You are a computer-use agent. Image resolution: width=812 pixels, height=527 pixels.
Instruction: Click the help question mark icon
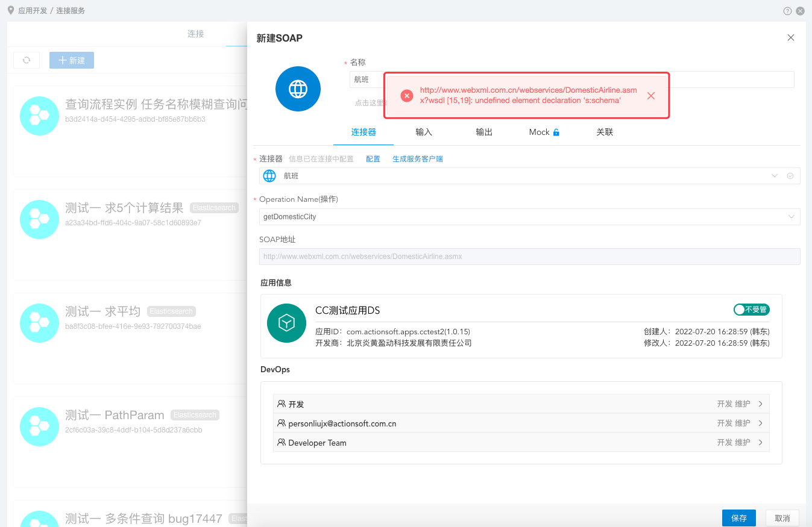tap(787, 11)
